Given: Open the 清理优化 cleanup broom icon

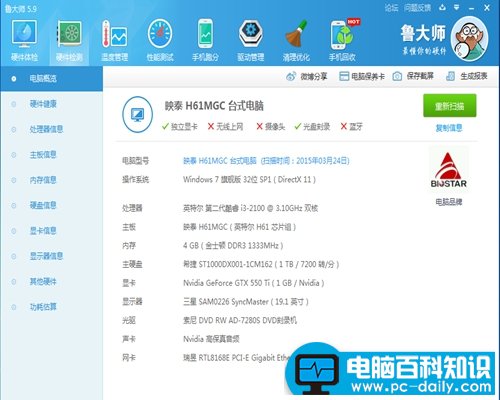Looking at the screenshot, I should point(296,40).
